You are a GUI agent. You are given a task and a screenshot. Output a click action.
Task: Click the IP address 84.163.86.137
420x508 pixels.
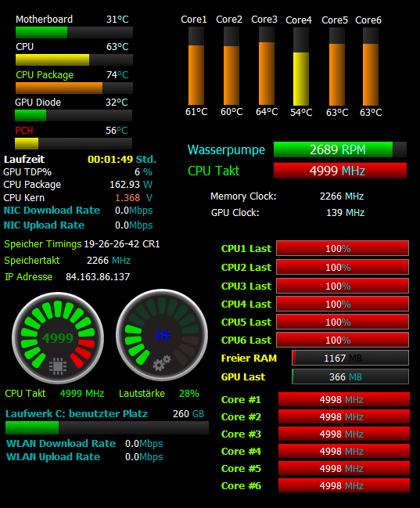[x=98, y=276]
